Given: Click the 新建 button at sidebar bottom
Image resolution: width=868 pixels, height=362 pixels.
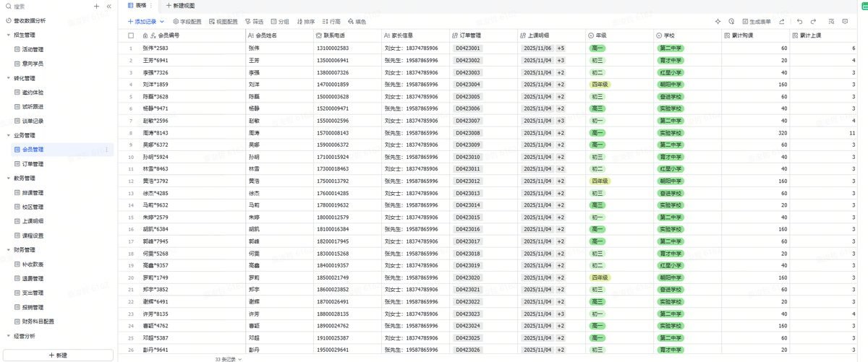Looking at the screenshot, I should click(x=58, y=355).
